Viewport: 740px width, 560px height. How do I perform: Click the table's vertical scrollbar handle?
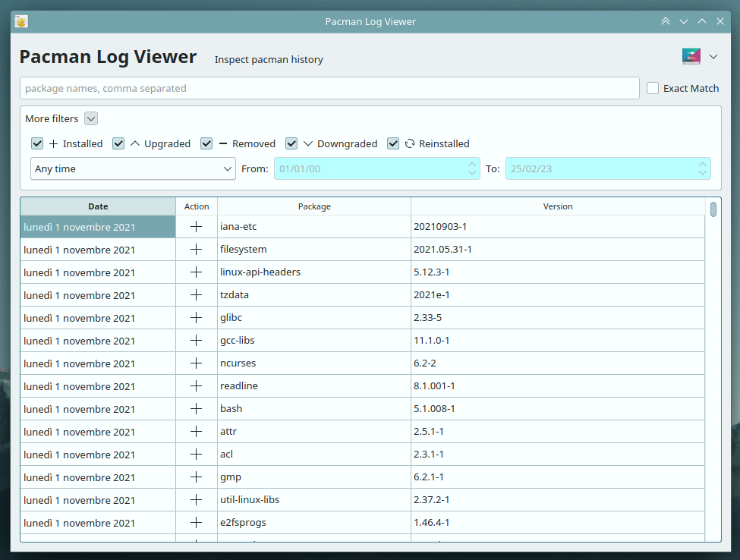713,209
